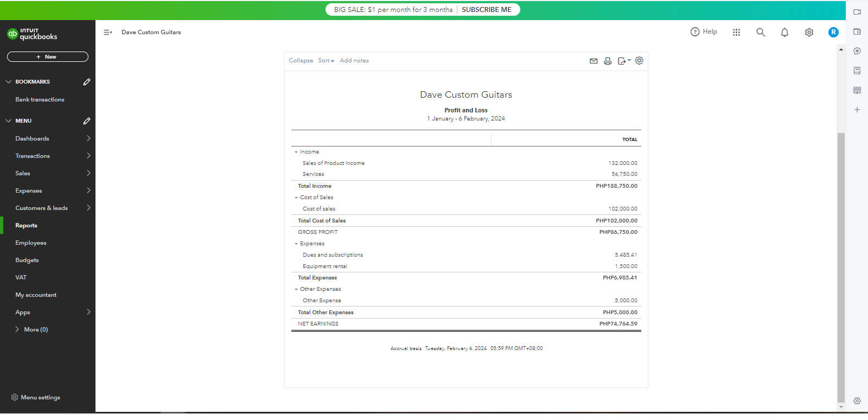Expand the Sales submenu
This screenshot has height=420, width=868.
click(88, 173)
